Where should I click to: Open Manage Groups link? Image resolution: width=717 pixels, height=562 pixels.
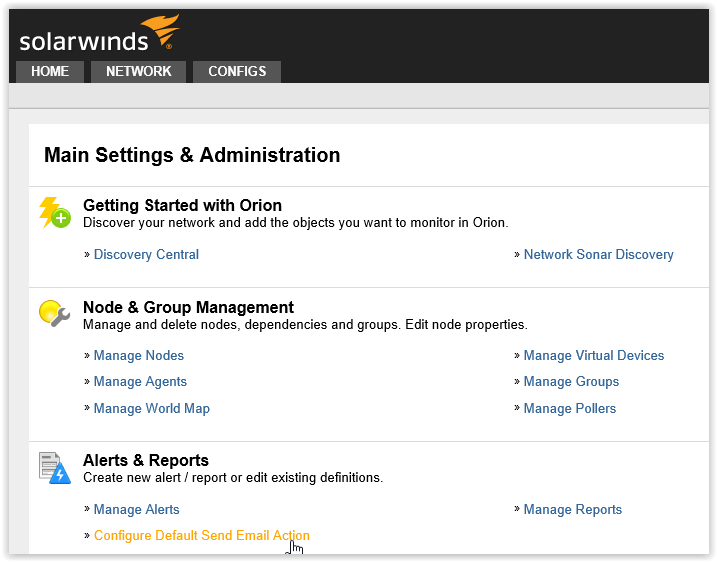(571, 381)
